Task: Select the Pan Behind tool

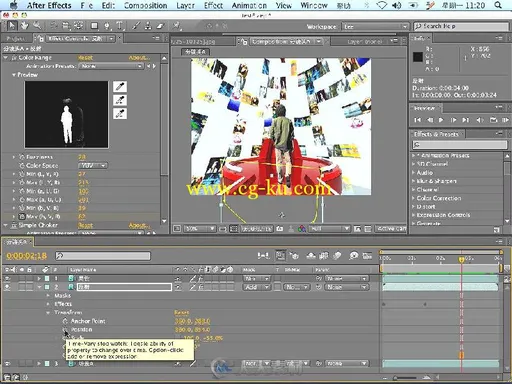Action: point(79,26)
